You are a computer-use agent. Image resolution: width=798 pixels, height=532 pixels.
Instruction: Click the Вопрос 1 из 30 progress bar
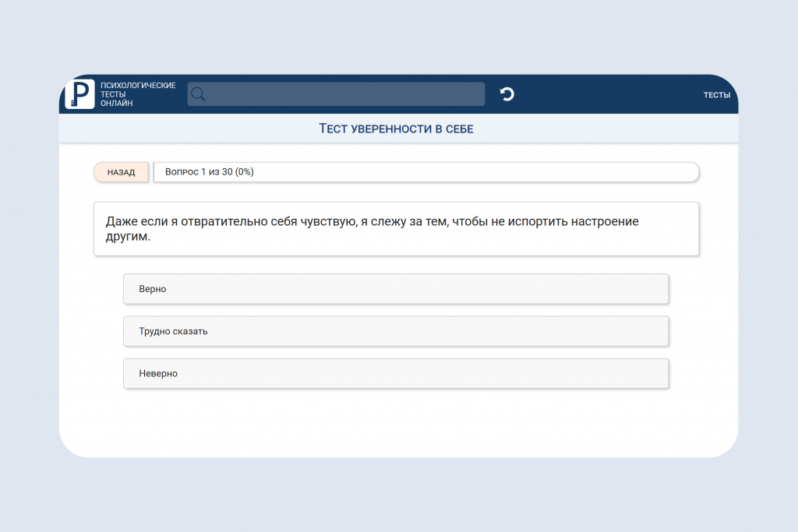pyautogui.click(x=426, y=172)
